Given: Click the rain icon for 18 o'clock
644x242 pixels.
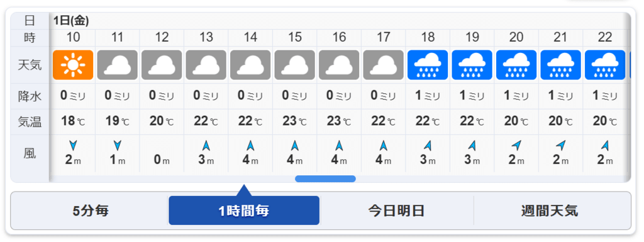Looking at the screenshot, I should (428, 65).
